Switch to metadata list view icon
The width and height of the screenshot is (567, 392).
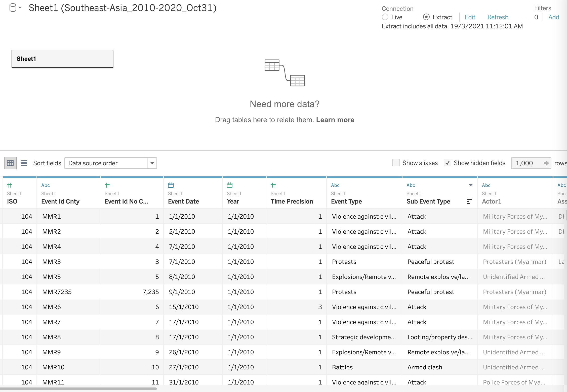point(24,163)
